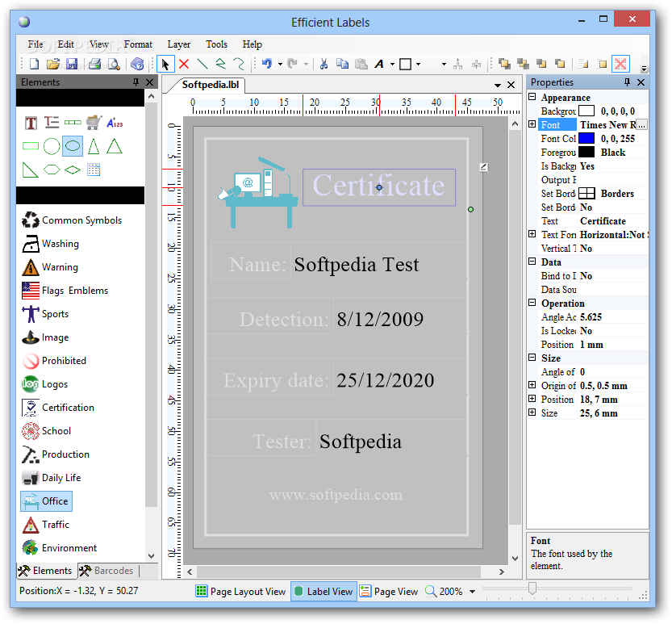Copy the selected element from toolbar
The width and height of the screenshot is (672, 624).
click(342, 65)
